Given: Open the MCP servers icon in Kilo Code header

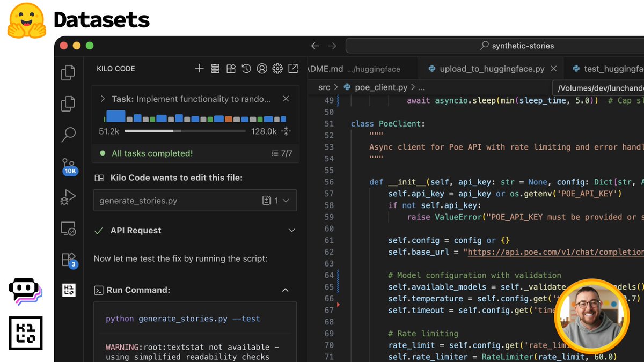Looking at the screenshot, I should coord(215,69).
